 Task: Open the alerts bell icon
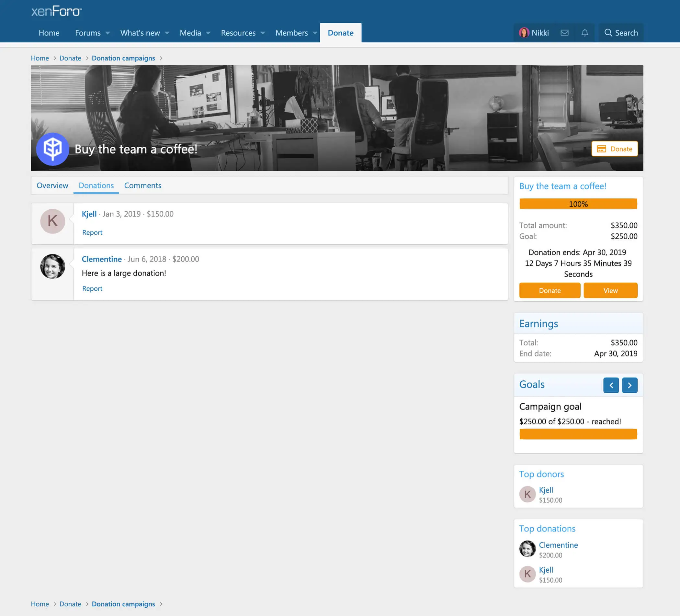584,33
